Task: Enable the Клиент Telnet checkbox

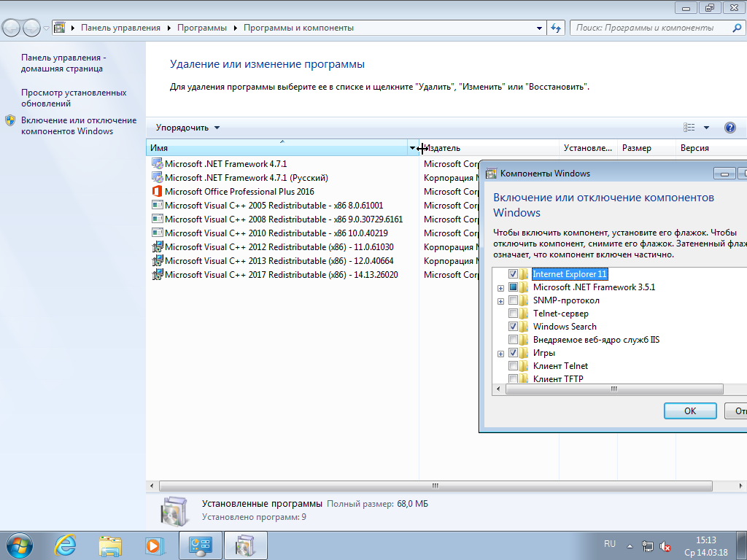Action: click(x=513, y=366)
